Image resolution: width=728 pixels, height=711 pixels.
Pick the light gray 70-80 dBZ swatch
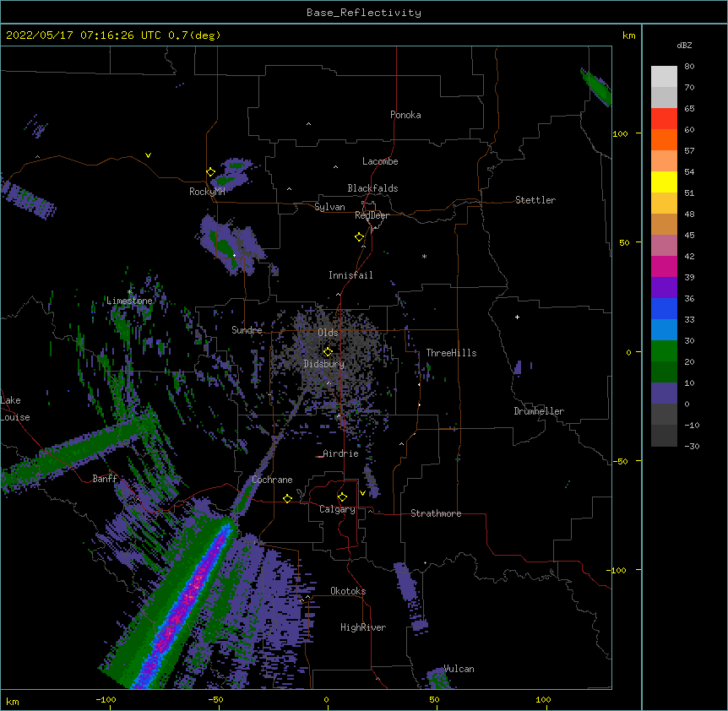pos(664,76)
